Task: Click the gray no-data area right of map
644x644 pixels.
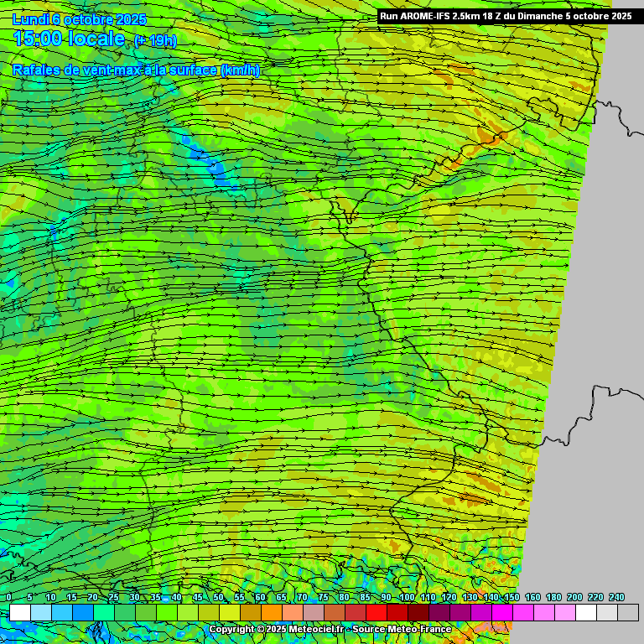Action: click(604, 293)
